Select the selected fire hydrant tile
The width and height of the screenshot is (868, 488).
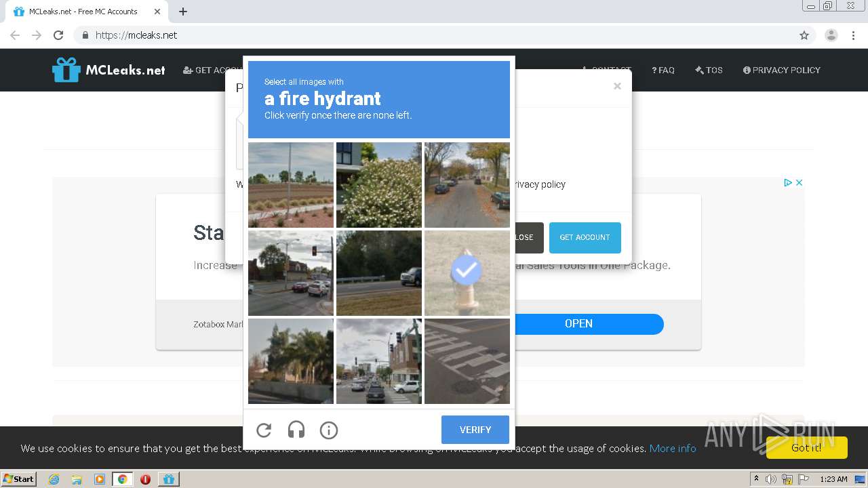pyautogui.click(x=467, y=273)
